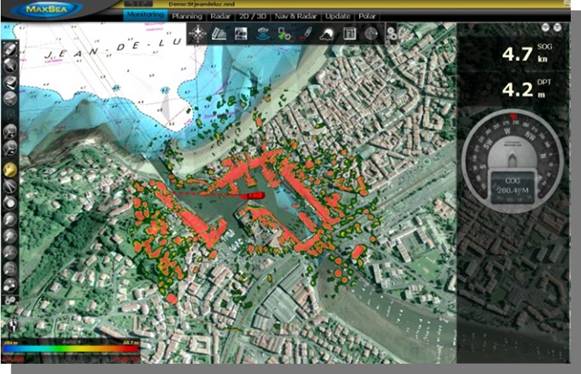Open the 2D / 3D tab
The width and height of the screenshot is (581, 374).
[252, 16]
